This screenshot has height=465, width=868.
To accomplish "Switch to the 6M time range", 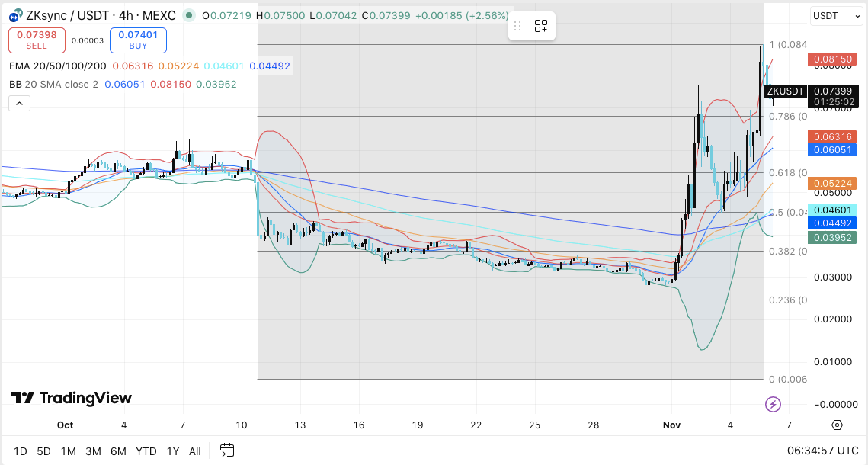I will [118, 451].
